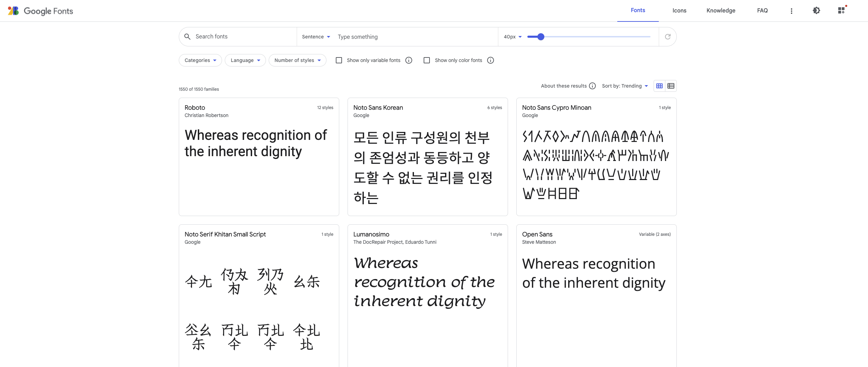Viewport: 868px width, 367px height.
Task: Open the Roboto font card title
Action: click(195, 108)
